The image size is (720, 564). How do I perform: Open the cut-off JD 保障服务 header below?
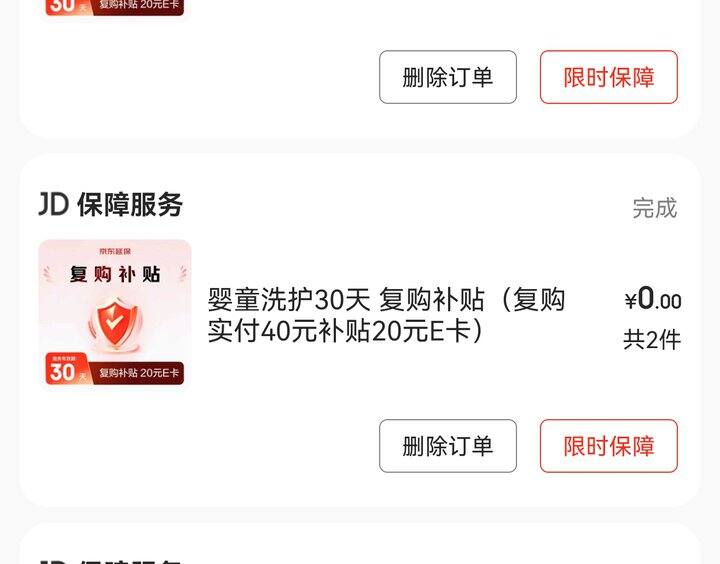pyautogui.click(x=111, y=561)
